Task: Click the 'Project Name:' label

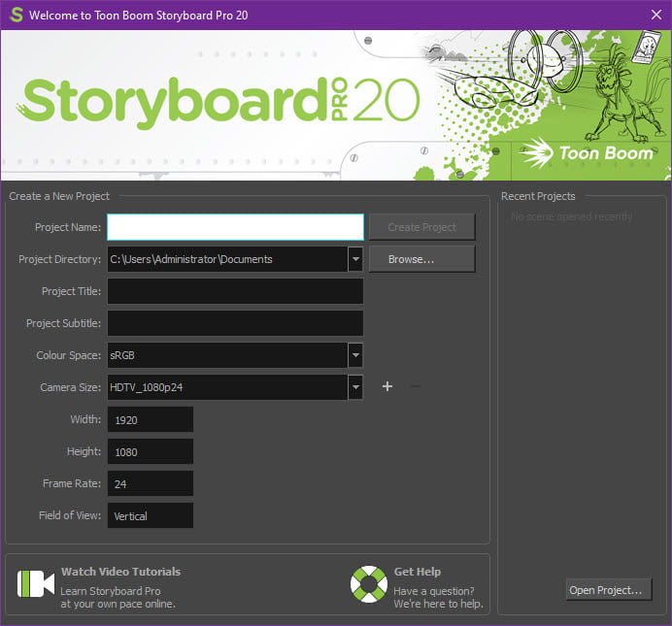Action: point(68,227)
